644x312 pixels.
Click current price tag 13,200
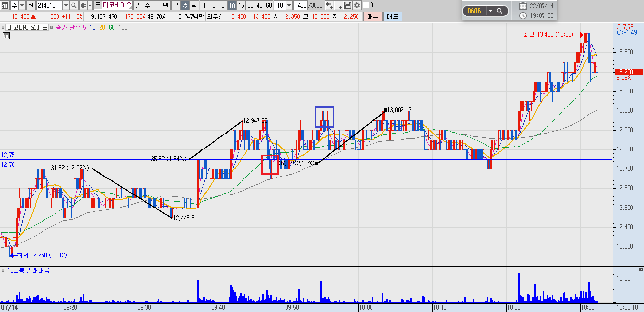coord(628,72)
